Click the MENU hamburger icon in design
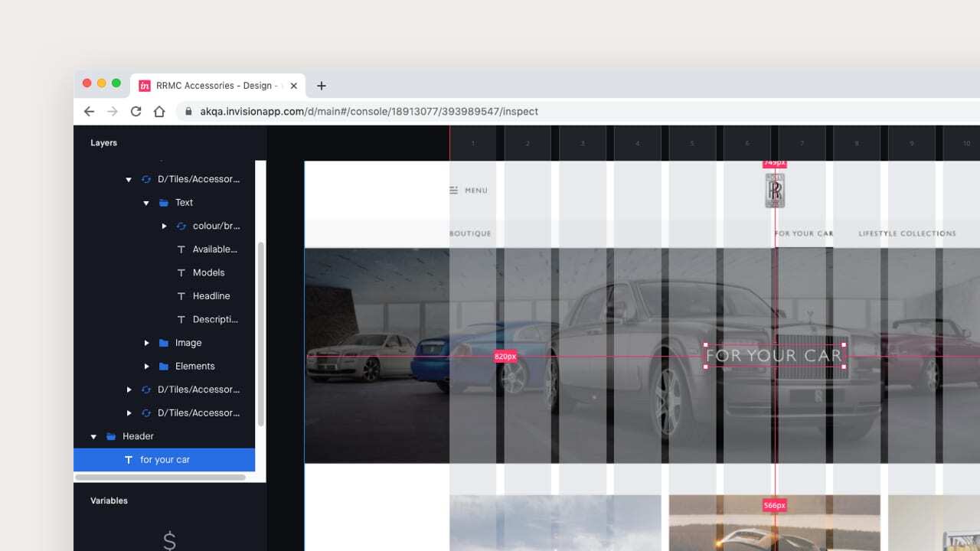The image size is (980, 551). click(x=454, y=191)
